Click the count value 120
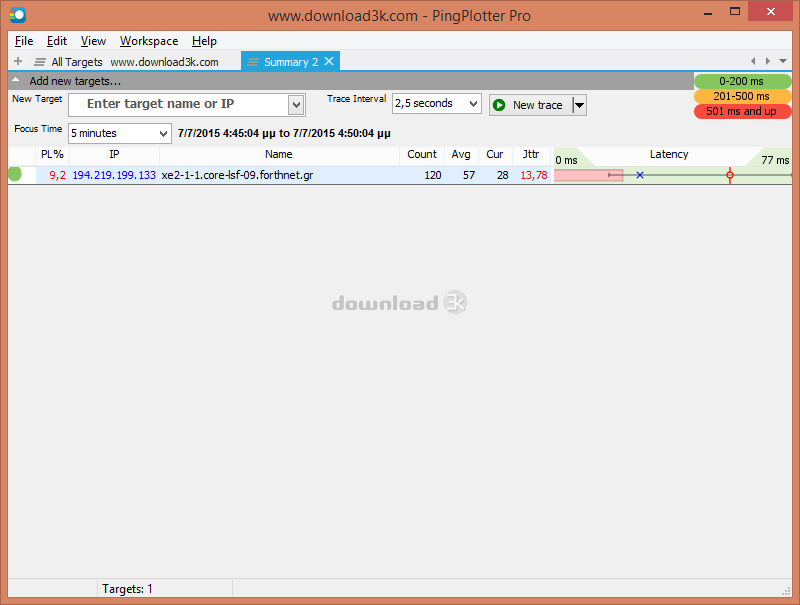The height and width of the screenshot is (605, 800). pos(433,175)
